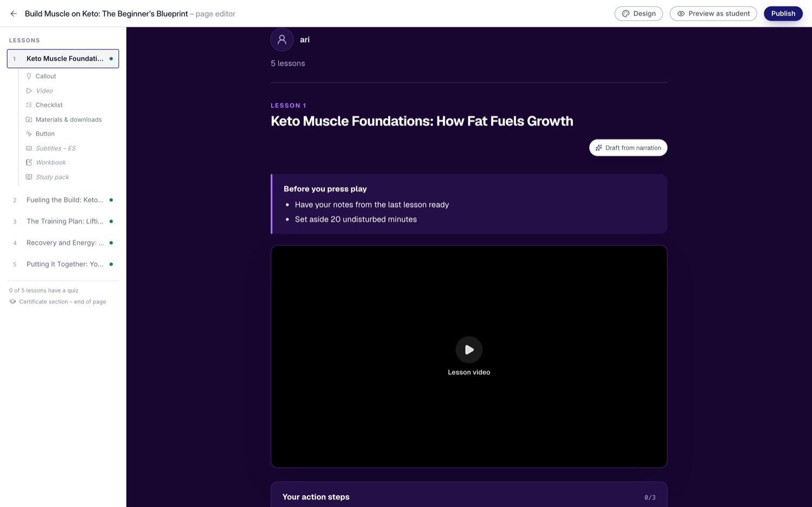Open lesson 3 The Training Plan
Screen dimensions: 812x507
pos(63,221)
